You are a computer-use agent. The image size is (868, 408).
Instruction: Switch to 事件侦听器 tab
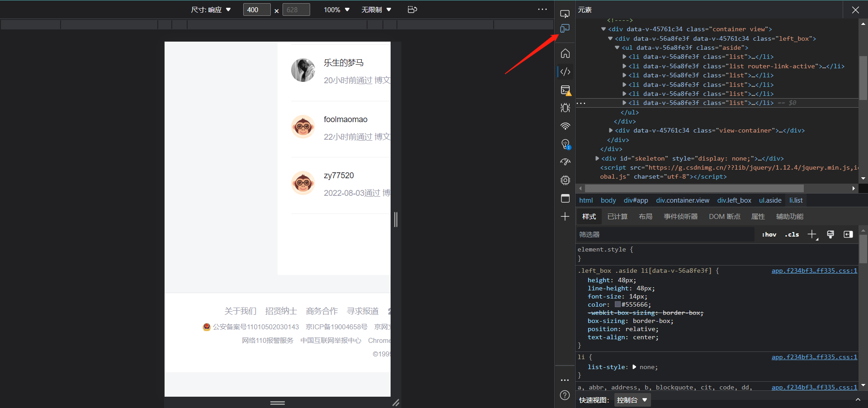680,217
